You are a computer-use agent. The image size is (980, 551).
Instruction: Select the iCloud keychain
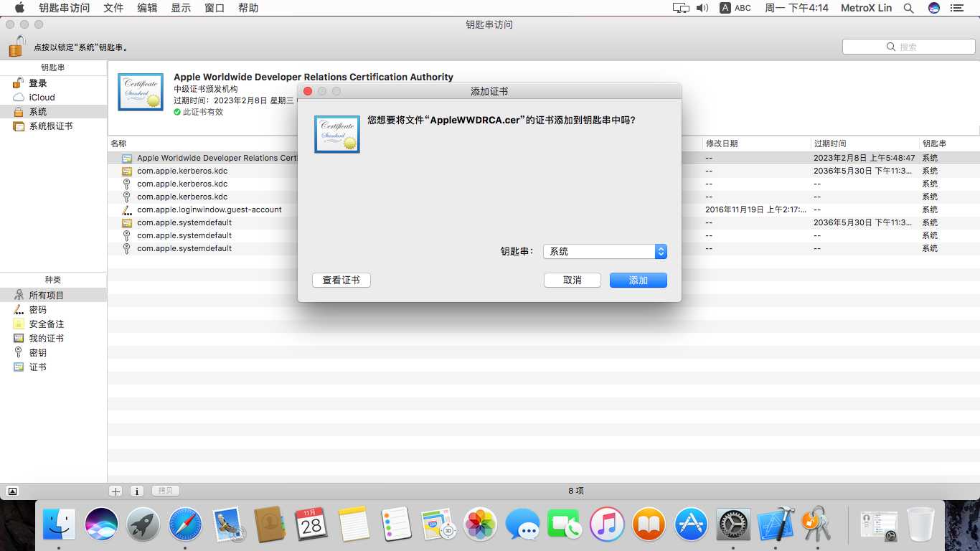click(x=54, y=98)
